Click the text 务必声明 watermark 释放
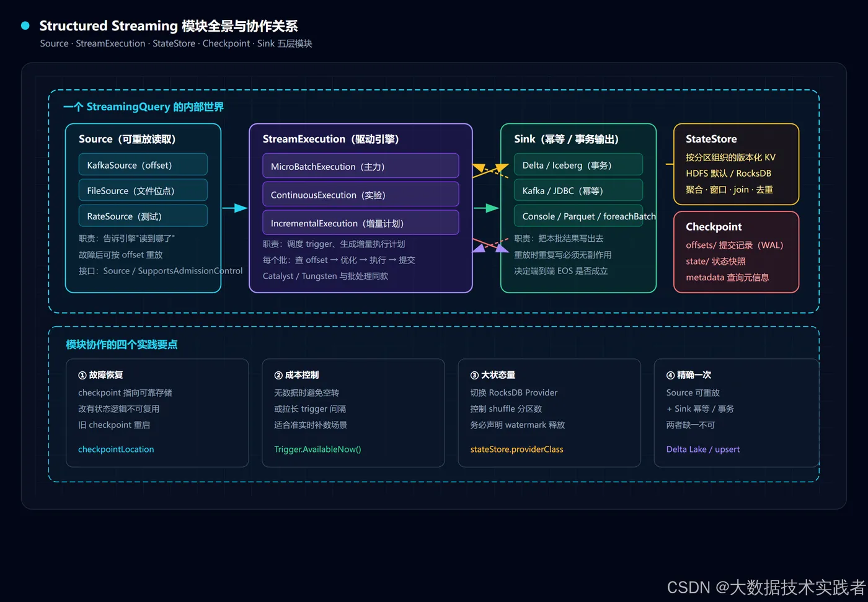The image size is (868, 602). coord(518,425)
